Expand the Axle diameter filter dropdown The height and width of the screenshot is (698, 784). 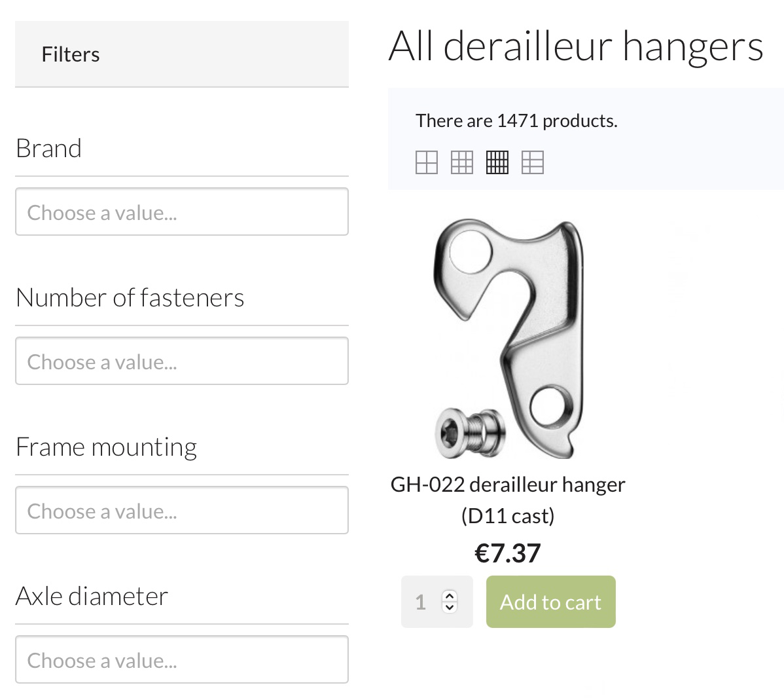(x=182, y=660)
